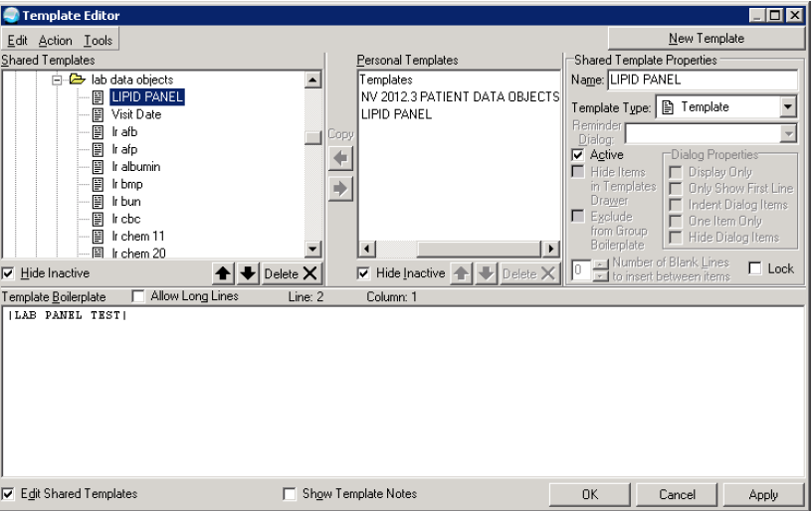The width and height of the screenshot is (812, 511).
Task: Click the OK button
Action: tap(590, 494)
